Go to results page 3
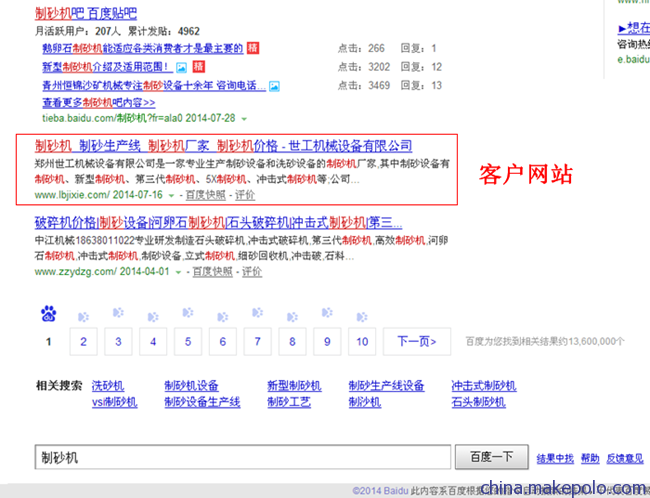 (x=118, y=342)
